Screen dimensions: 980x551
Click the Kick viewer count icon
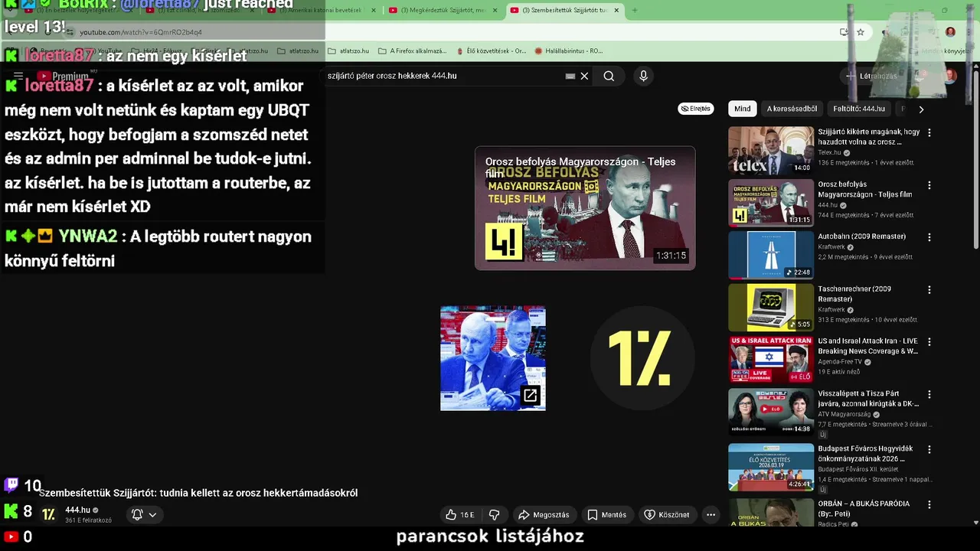point(11,511)
